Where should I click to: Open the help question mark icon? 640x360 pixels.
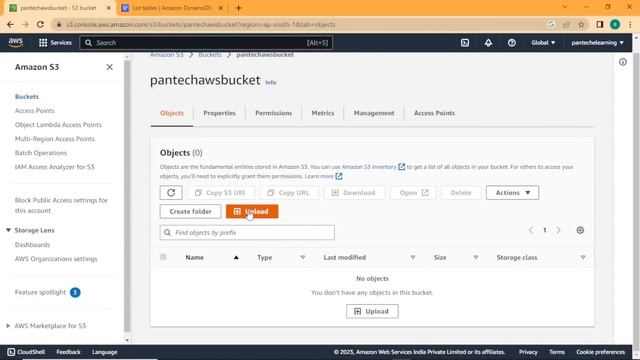511,42
